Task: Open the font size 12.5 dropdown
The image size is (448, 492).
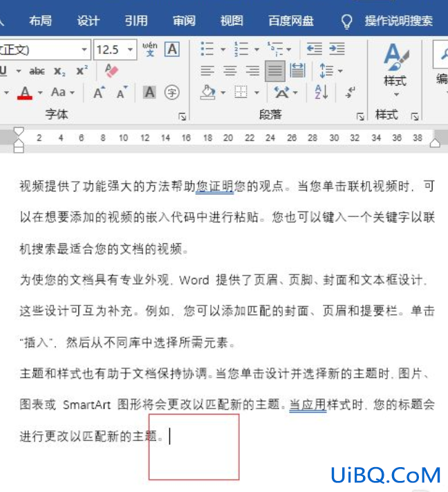Action: tap(130, 50)
